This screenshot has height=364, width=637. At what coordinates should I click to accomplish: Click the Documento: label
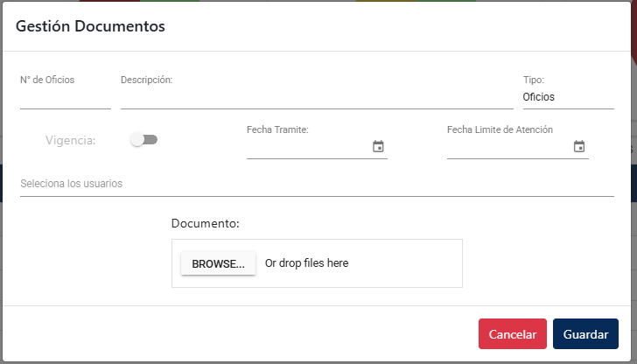coord(205,223)
